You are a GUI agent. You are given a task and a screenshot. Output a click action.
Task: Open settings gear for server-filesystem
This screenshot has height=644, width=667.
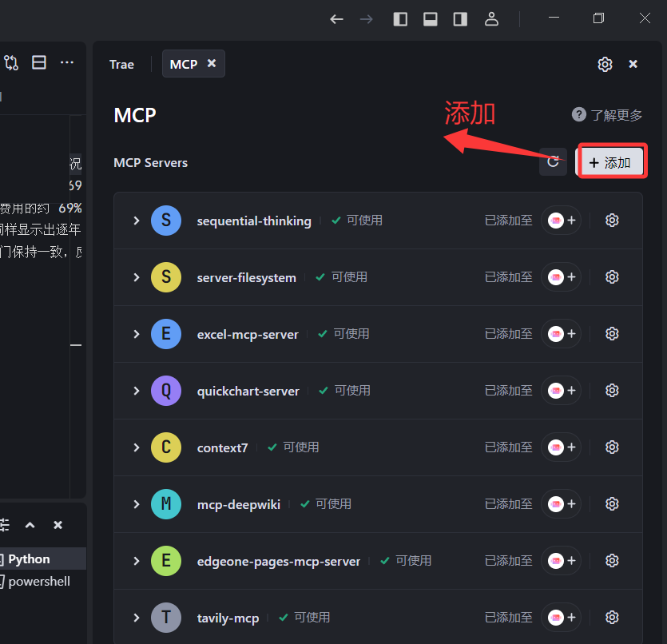pyautogui.click(x=612, y=277)
